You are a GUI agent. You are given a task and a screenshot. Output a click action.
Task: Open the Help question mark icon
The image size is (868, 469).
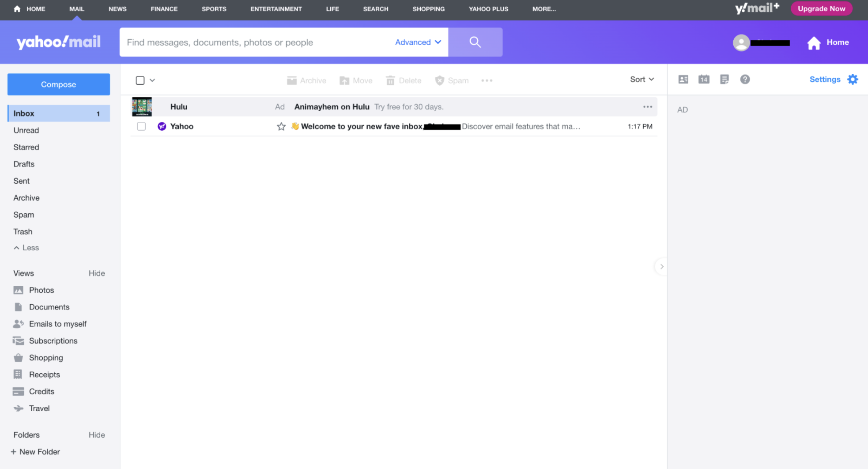coord(745,79)
